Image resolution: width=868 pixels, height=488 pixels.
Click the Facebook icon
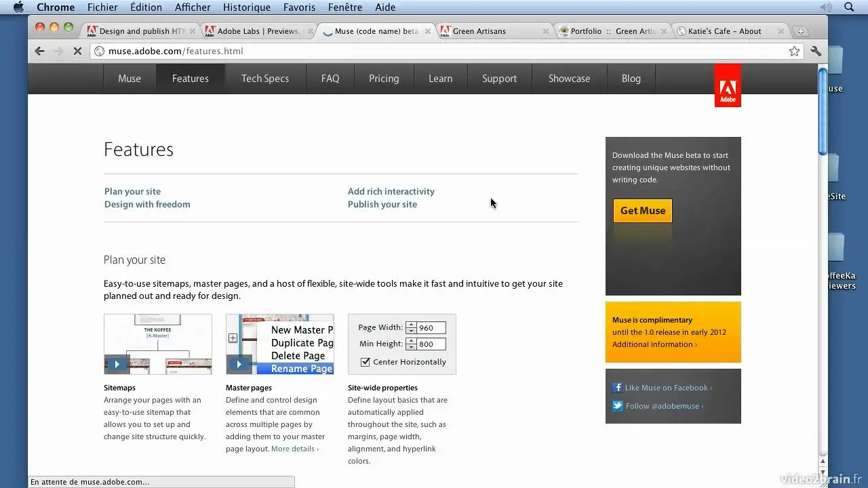[617, 388]
